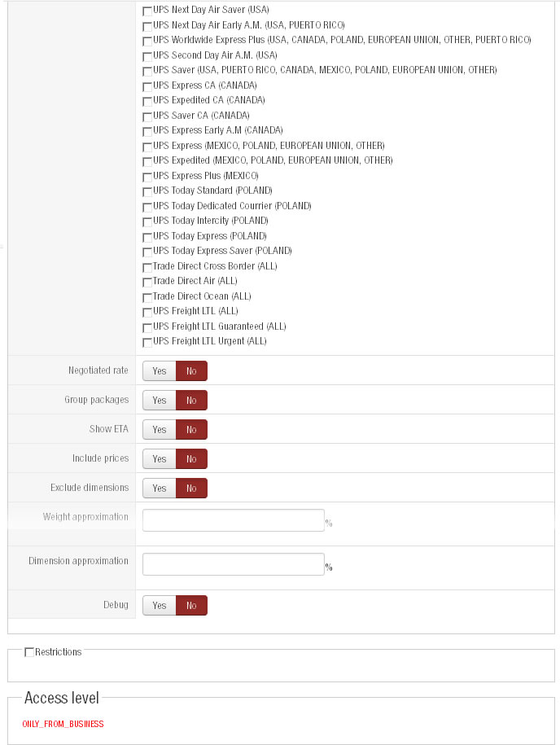The width and height of the screenshot is (560, 745).
Task: Click No for Debug option
Action: [191, 606]
